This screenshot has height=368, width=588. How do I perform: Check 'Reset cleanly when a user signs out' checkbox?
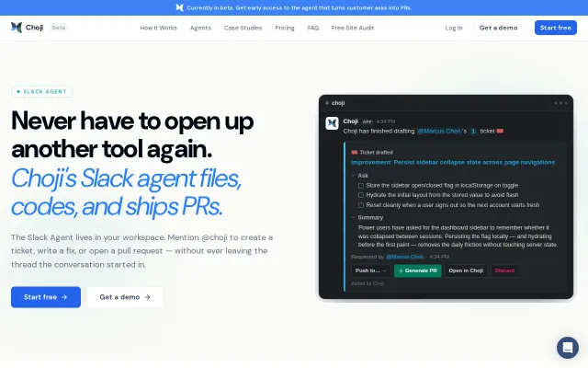coord(361,205)
